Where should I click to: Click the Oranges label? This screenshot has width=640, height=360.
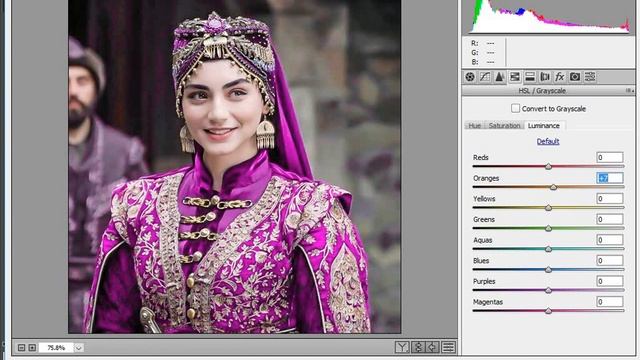pyautogui.click(x=486, y=178)
